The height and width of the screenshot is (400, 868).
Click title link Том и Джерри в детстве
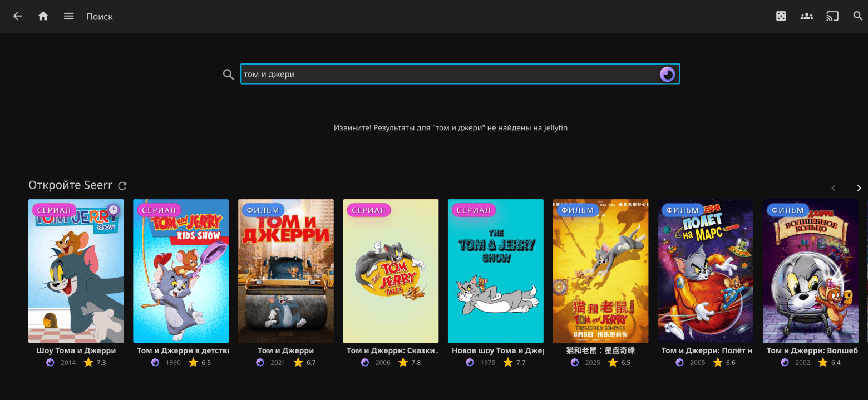coord(183,350)
